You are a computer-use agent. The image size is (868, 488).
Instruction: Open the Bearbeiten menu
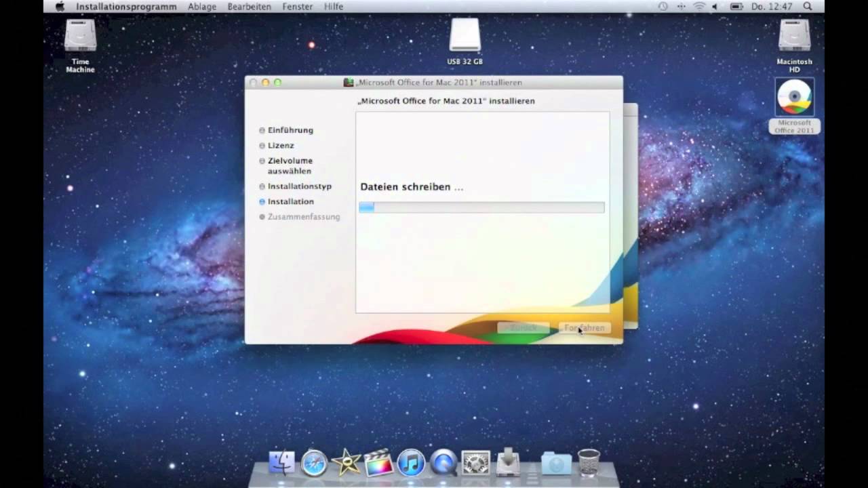click(250, 6)
